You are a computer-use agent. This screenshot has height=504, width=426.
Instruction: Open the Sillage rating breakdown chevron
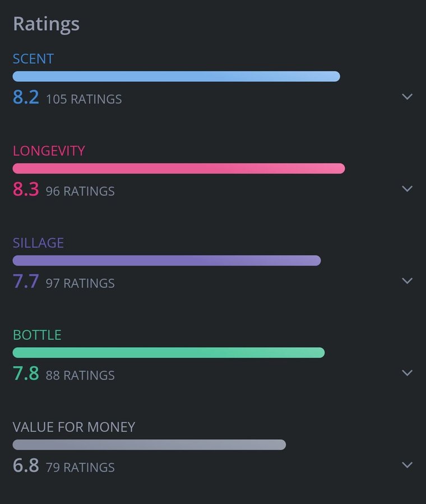[x=408, y=281]
